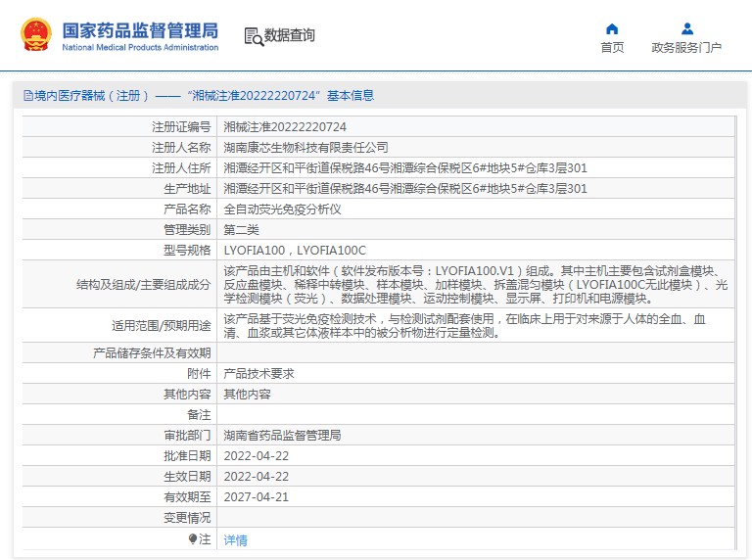Image resolution: width=752 pixels, height=560 pixels.
Task: Open the 详情 link
Action: [235, 539]
